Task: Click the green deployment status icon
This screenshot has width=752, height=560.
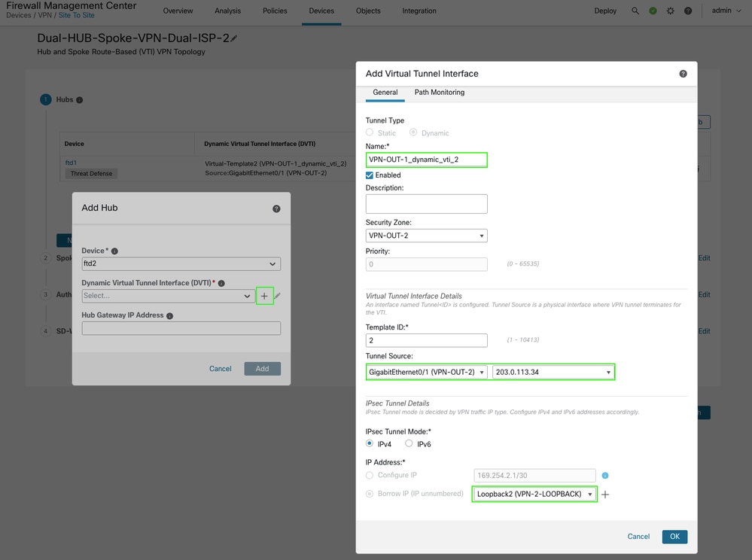Action: pos(653,11)
